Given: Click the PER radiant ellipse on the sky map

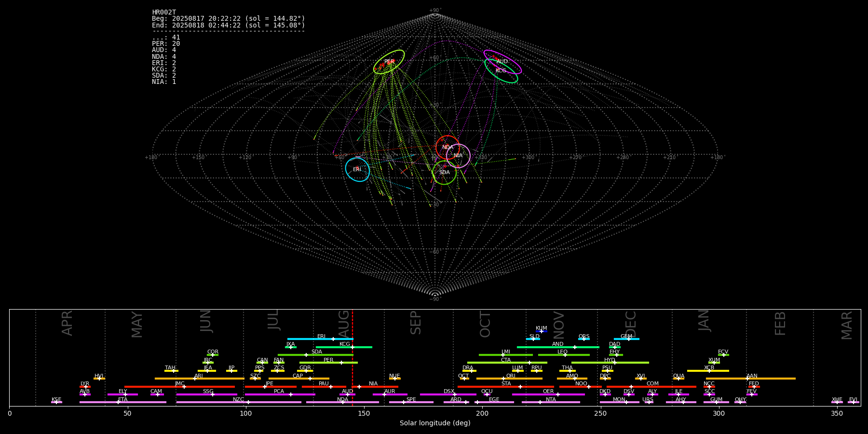Looking at the screenshot, I should pyautogui.click(x=389, y=62).
